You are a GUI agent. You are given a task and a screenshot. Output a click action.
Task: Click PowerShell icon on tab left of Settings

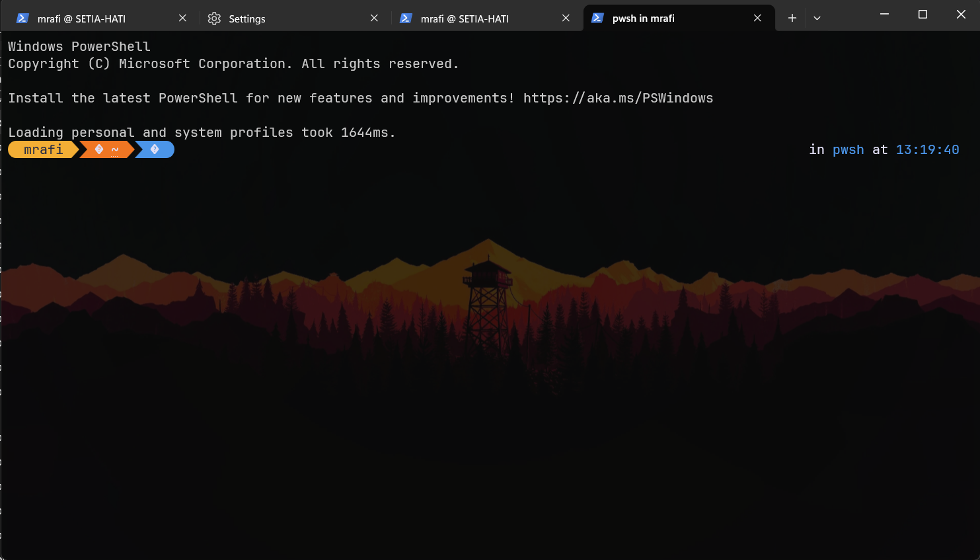coord(22,19)
